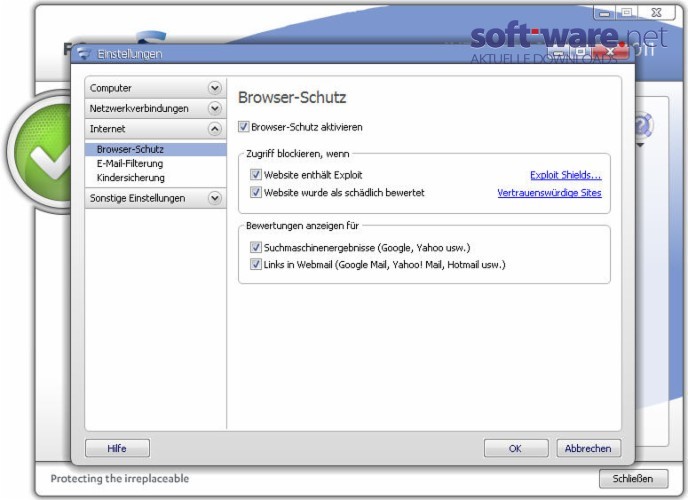
Task: Click the 'Zugriff blockieren, wenn' group label
Action: [298, 154]
